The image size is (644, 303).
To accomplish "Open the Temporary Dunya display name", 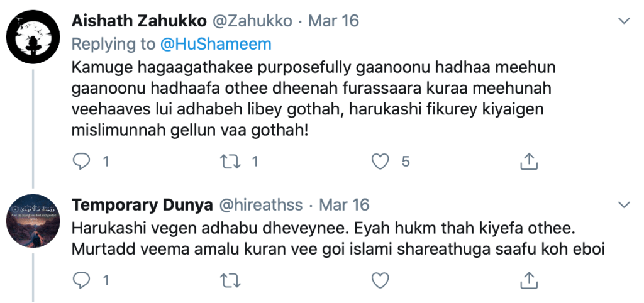I will [141, 205].
